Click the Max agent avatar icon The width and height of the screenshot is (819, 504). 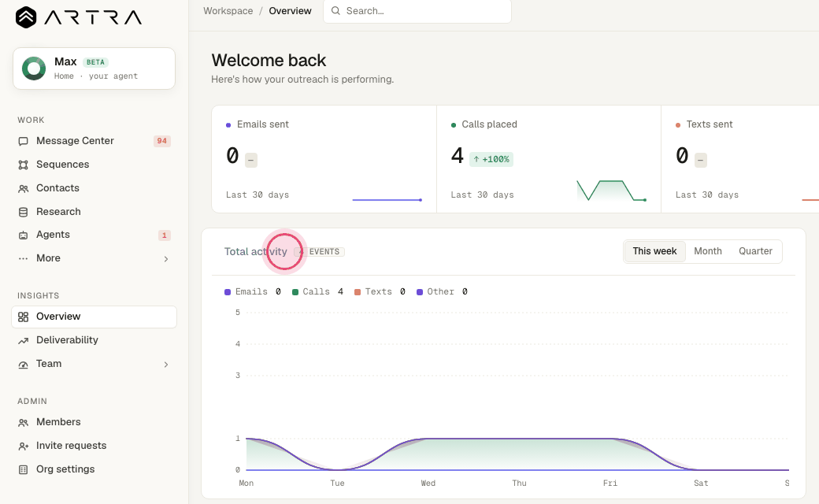point(34,69)
